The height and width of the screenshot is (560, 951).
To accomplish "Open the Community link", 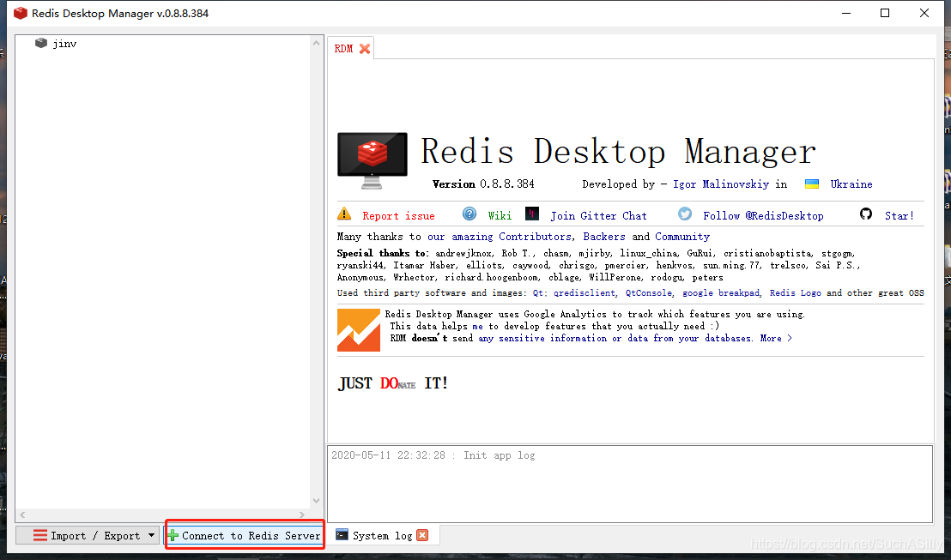I will coord(682,237).
